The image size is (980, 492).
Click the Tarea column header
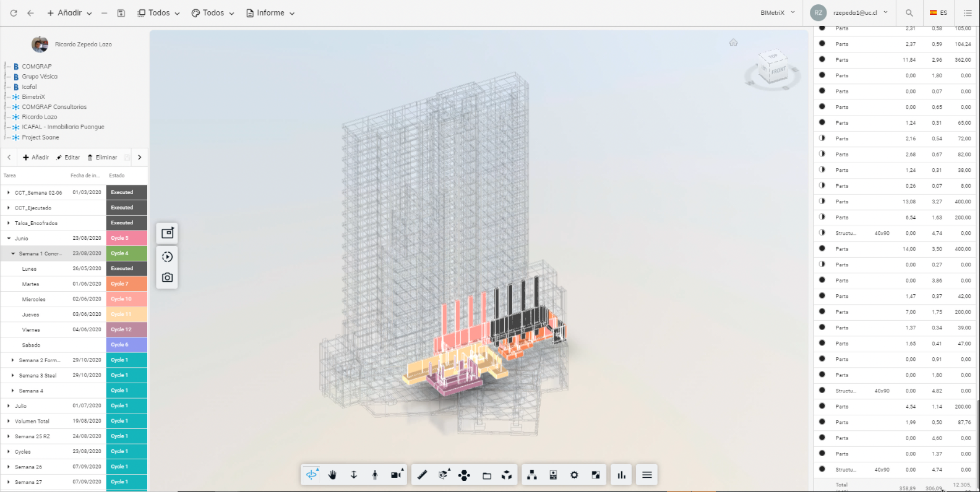[x=10, y=176]
